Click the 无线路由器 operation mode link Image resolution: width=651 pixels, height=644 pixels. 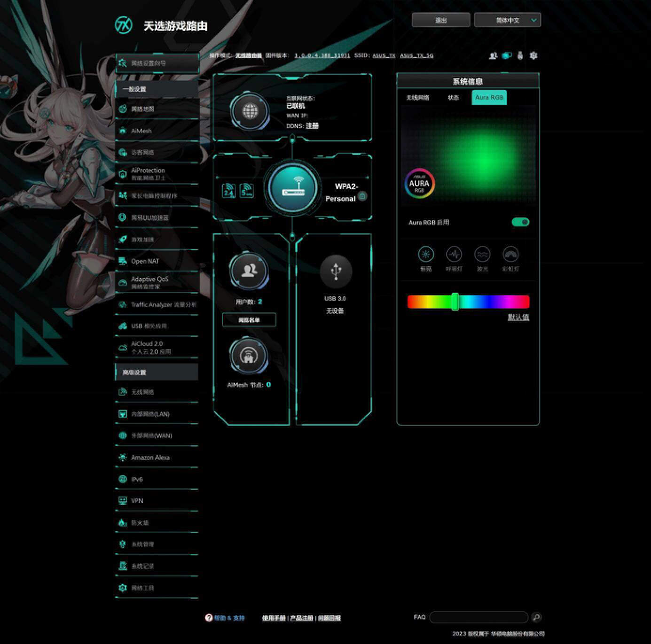pyautogui.click(x=249, y=55)
